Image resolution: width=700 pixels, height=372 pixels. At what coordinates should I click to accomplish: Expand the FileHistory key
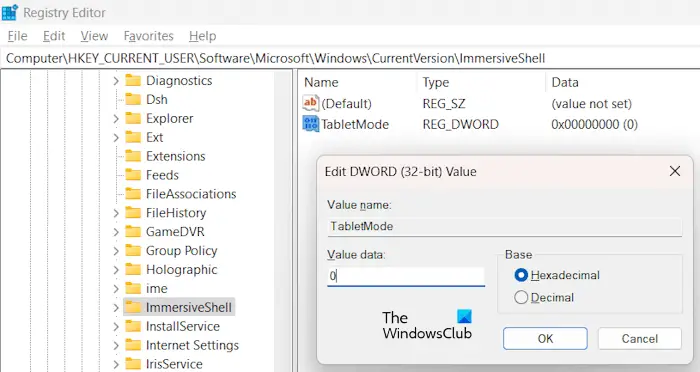[116, 213]
